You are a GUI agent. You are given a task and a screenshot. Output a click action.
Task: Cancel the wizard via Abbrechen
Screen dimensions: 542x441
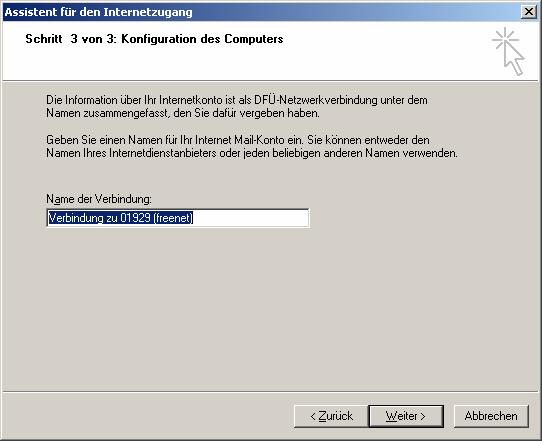click(x=491, y=416)
